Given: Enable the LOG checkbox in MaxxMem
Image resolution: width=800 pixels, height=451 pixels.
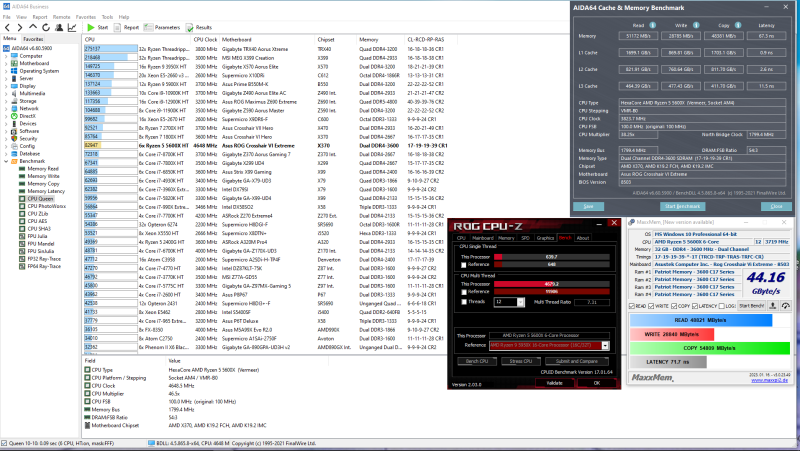Looking at the screenshot, I should (x=721, y=306).
